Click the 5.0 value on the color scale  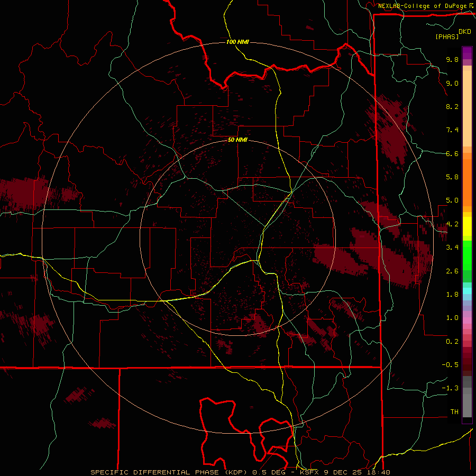[452, 200]
